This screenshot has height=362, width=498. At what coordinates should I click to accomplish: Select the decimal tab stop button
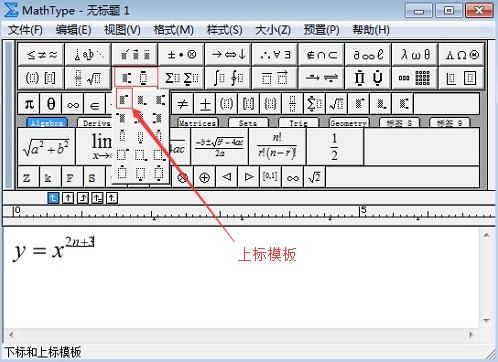[x=112, y=198]
